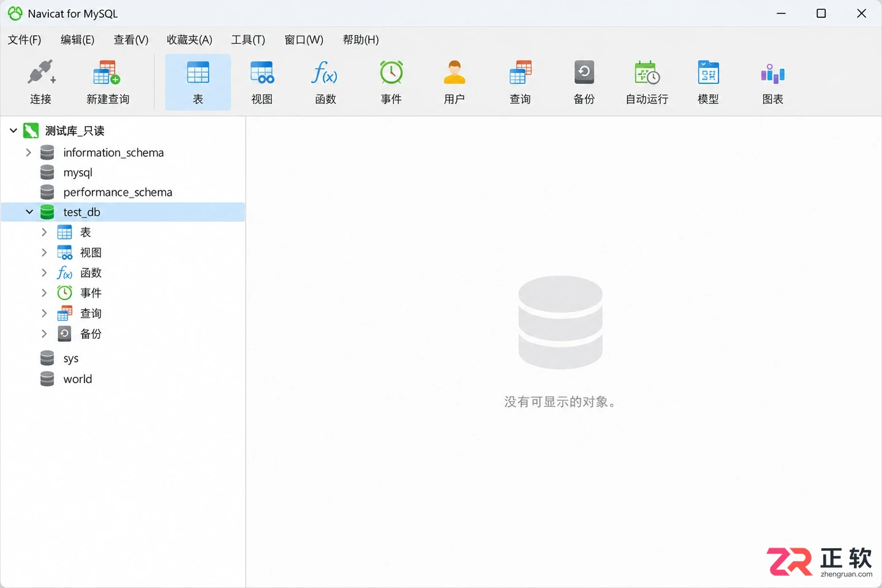The width and height of the screenshot is (882, 588).
Task: Open the 窗口(W) window menu
Action: coord(304,40)
